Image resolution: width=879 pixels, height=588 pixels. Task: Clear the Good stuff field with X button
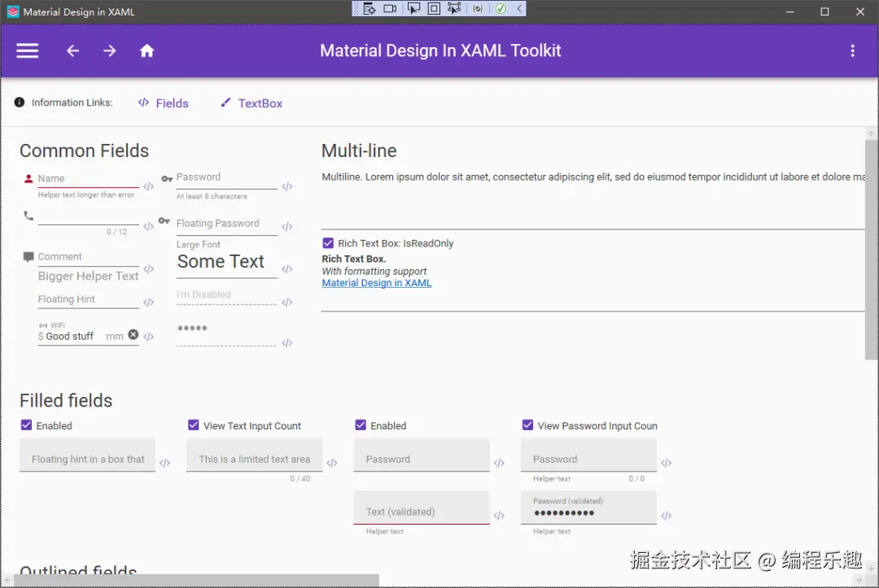[133, 334]
